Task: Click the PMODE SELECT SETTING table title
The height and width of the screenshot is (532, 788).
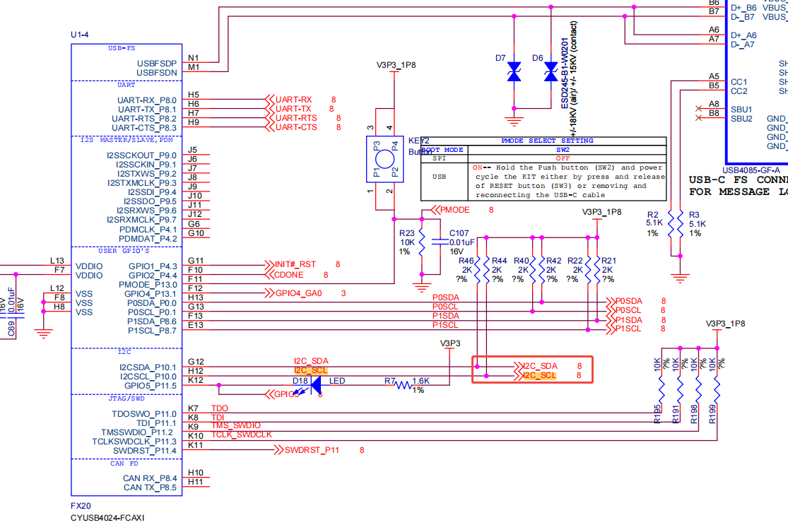Action: click(547, 141)
